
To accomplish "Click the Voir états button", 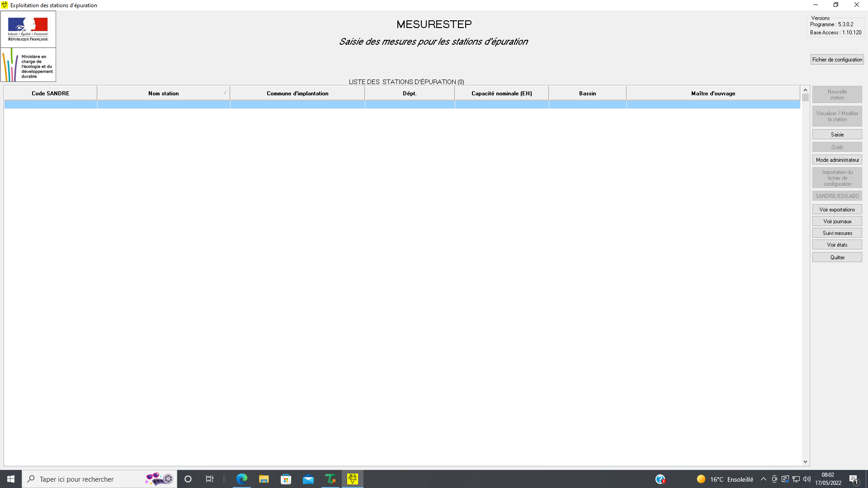I will (837, 245).
